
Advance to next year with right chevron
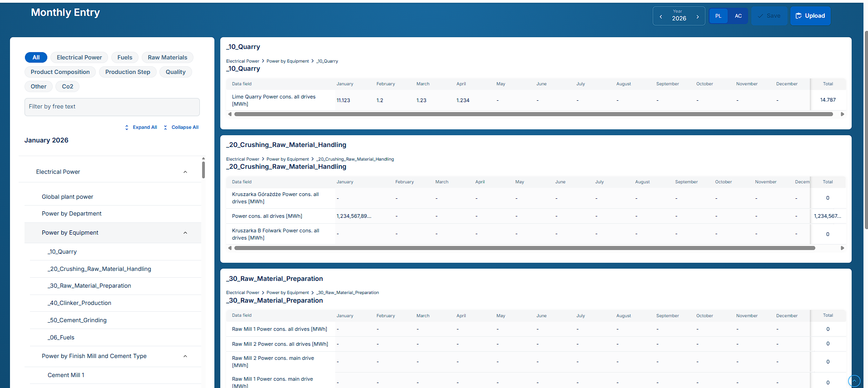coord(698,17)
